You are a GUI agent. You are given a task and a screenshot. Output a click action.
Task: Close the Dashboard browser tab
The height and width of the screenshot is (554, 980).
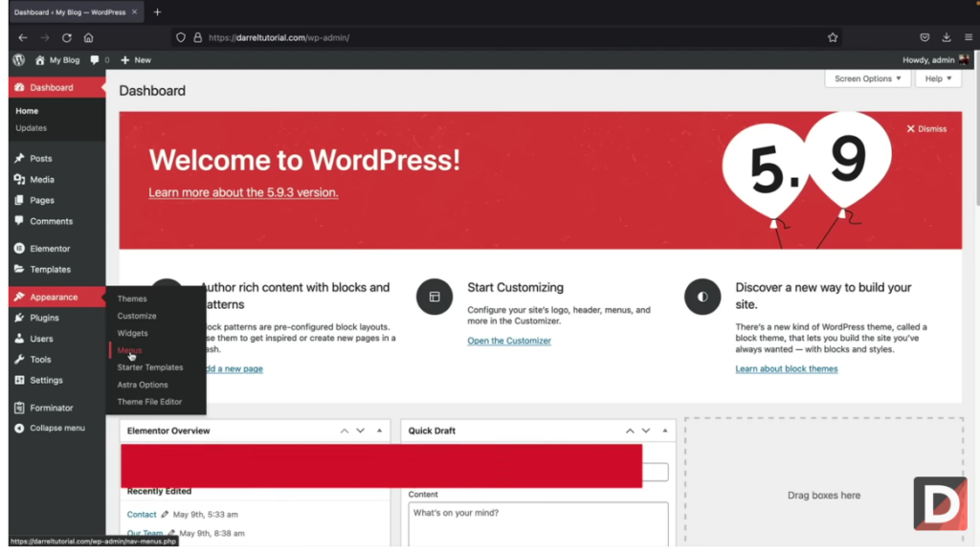[134, 11]
